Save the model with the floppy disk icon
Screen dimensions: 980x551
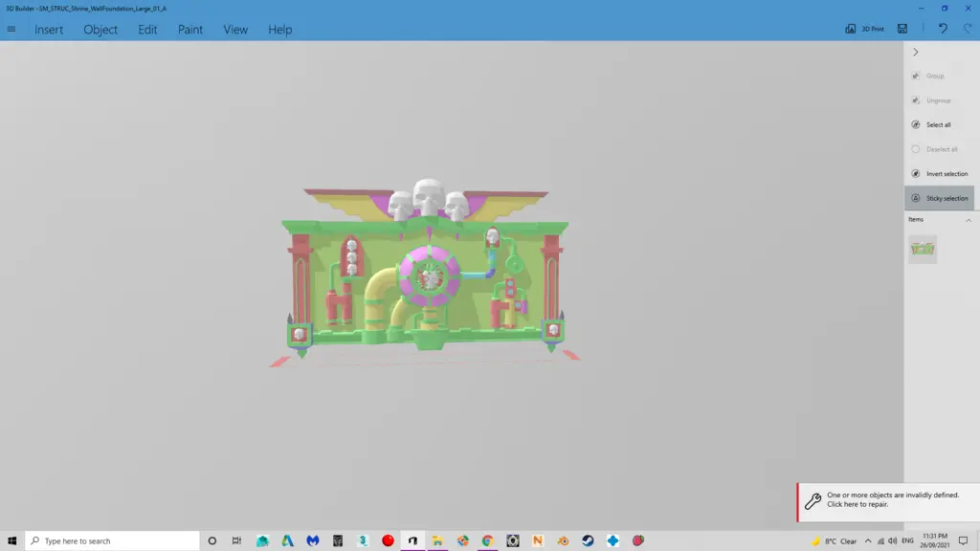(x=902, y=29)
